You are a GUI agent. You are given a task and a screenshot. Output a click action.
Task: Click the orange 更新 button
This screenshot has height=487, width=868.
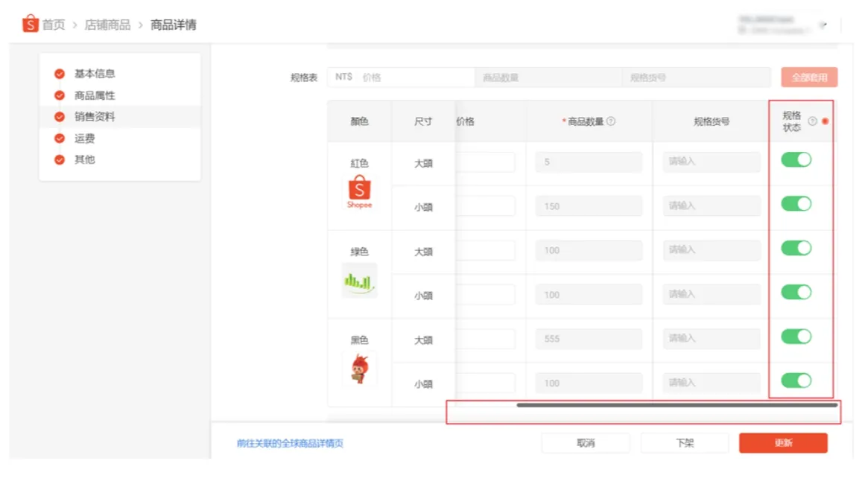point(783,442)
